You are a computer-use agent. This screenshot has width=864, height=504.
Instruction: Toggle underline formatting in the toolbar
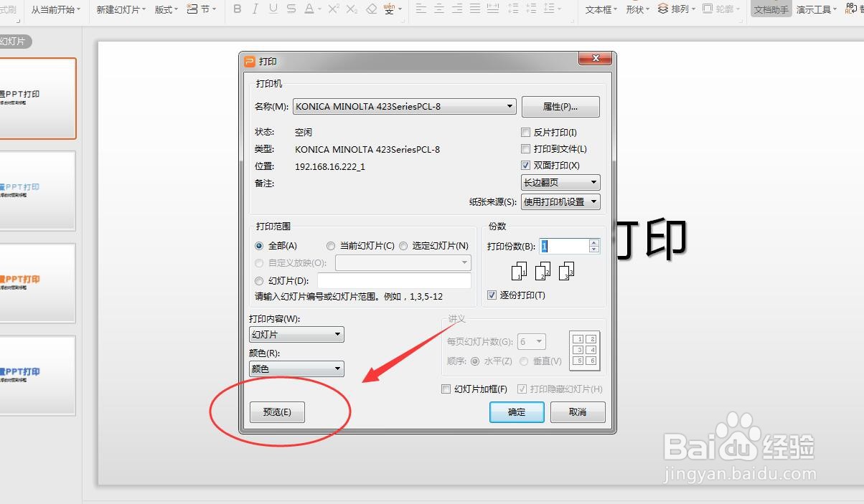[x=273, y=9]
